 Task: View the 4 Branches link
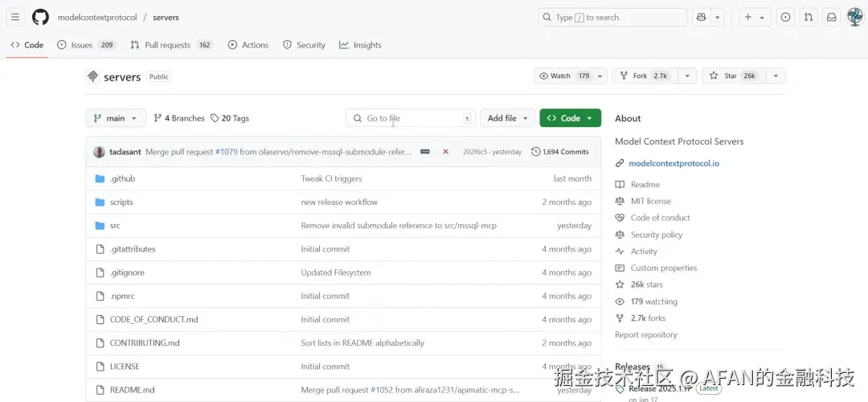(178, 118)
